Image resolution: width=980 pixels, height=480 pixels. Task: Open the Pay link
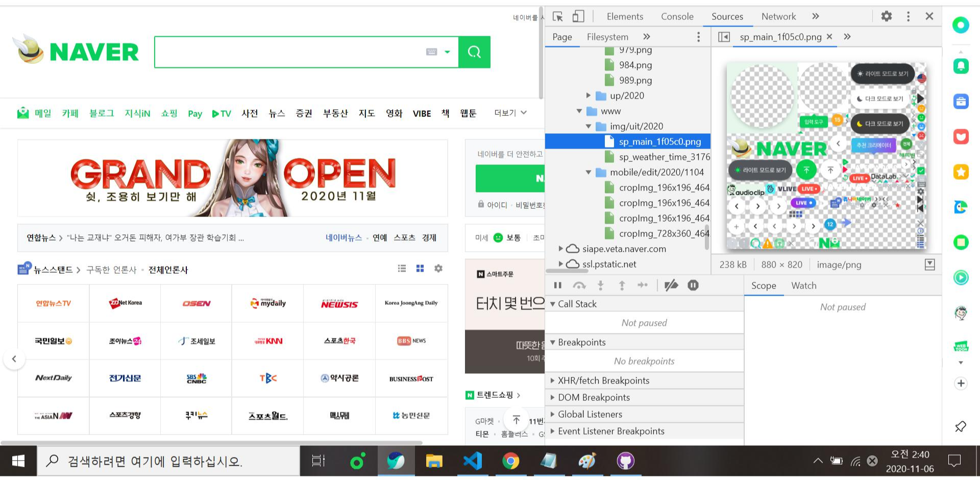(x=195, y=113)
